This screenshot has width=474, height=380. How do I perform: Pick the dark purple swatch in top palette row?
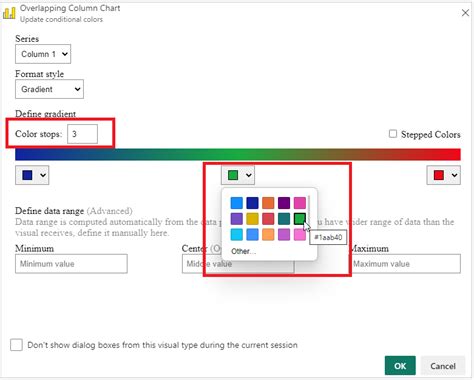click(284, 203)
